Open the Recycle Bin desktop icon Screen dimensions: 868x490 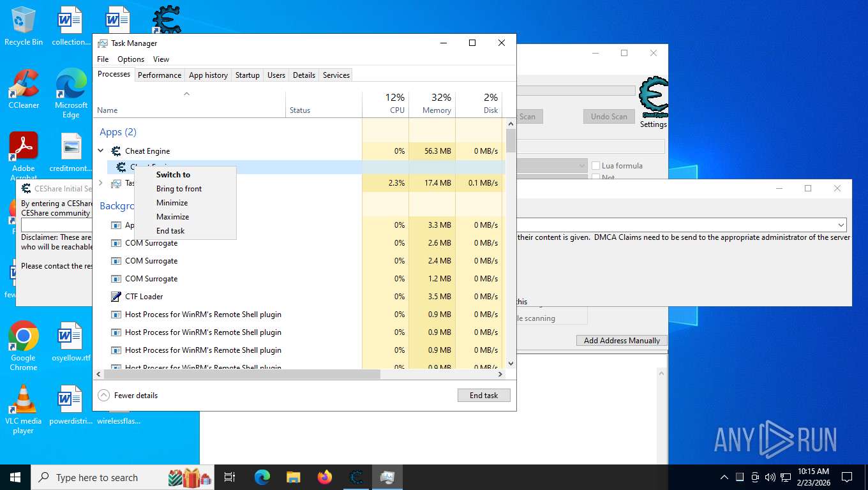(x=24, y=26)
